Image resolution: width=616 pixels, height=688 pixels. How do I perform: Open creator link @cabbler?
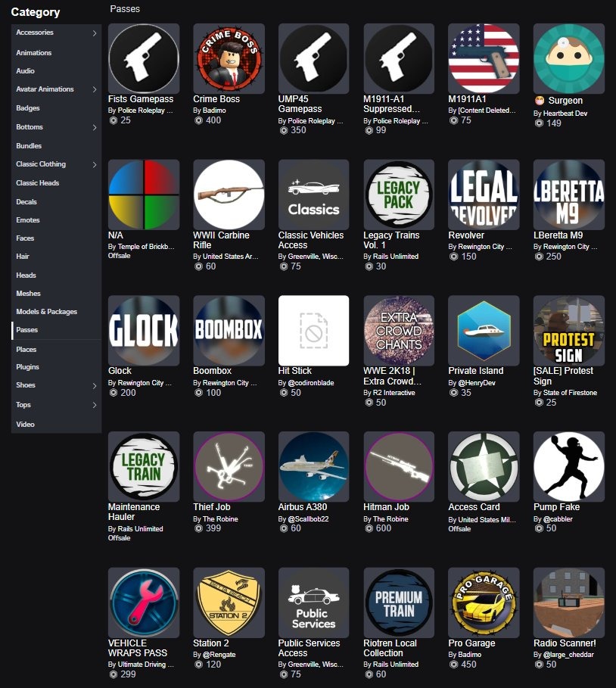pyautogui.click(x=558, y=519)
